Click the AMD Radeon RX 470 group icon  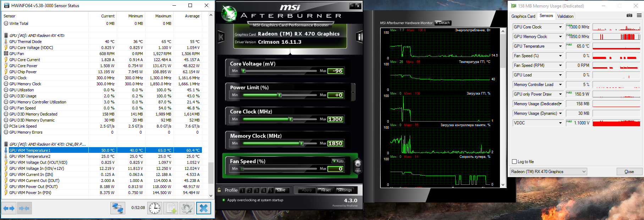6,36
